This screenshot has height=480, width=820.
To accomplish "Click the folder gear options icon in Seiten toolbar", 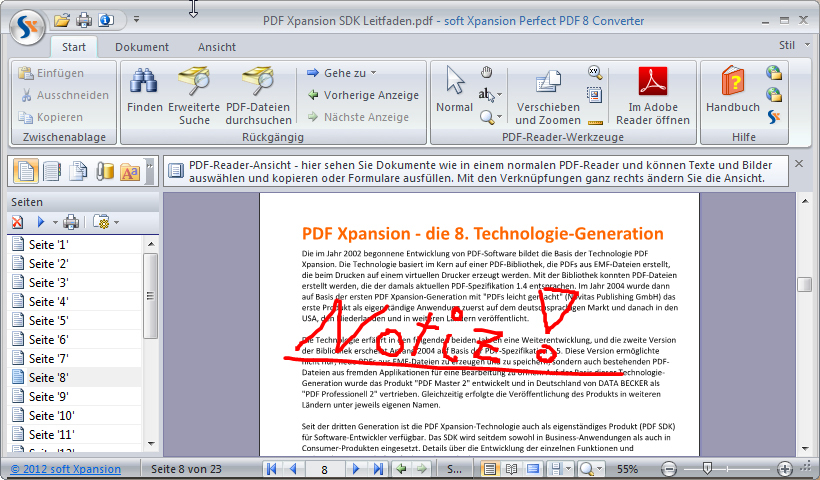I will coord(100,222).
